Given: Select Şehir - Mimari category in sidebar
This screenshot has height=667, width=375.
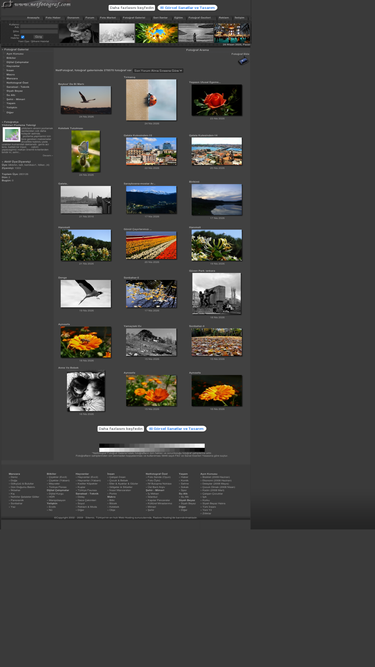Looking at the screenshot, I should 16,99.
